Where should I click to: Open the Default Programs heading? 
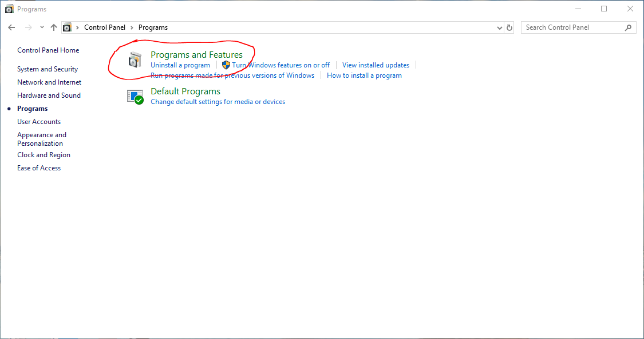click(x=185, y=91)
